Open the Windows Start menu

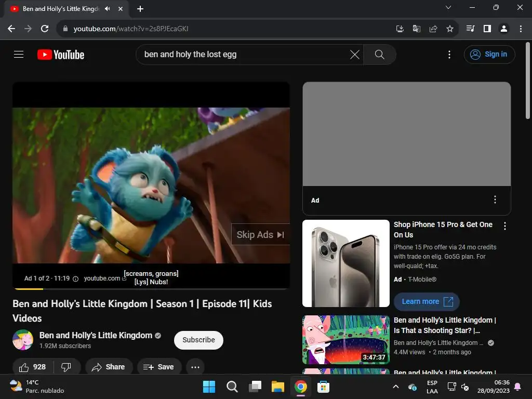[x=209, y=387]
